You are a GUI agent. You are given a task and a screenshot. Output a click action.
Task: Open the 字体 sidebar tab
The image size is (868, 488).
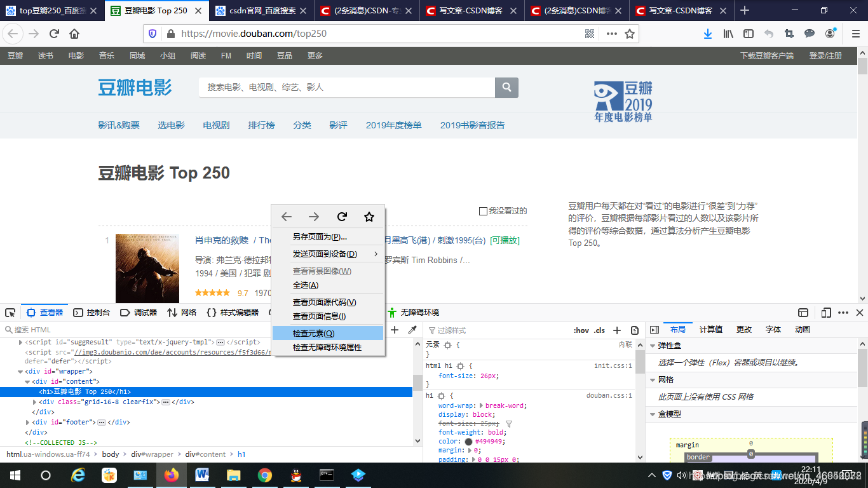point(773,330)
